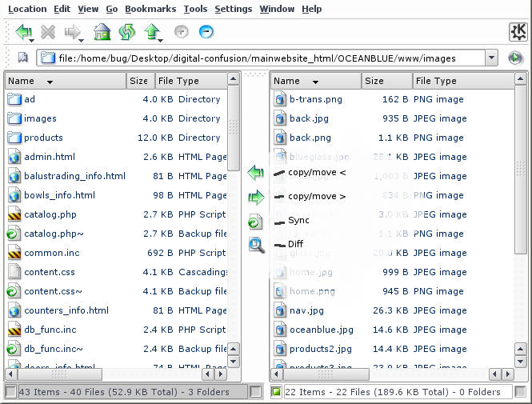Sort the right panel by the Size column
The width and height of the screenshot is (532, 404).
pyautogui.click(x=386, y=81)
